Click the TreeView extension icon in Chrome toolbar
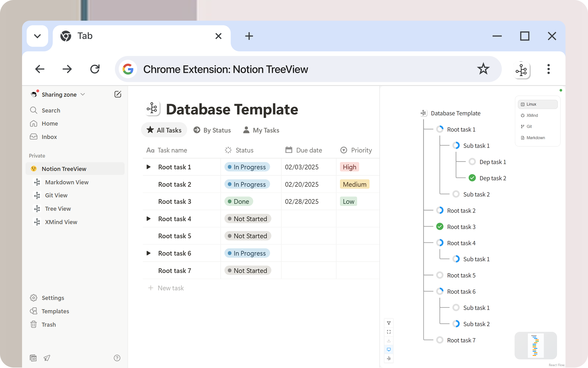This screenshot has height=368, width=588. (521, 70)
